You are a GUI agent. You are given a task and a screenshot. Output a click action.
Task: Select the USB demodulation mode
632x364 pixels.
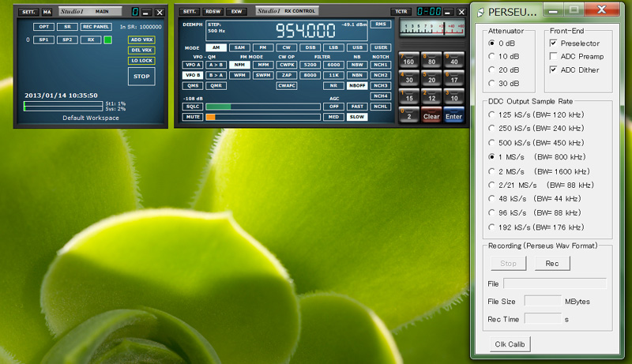tap(357, 47)
